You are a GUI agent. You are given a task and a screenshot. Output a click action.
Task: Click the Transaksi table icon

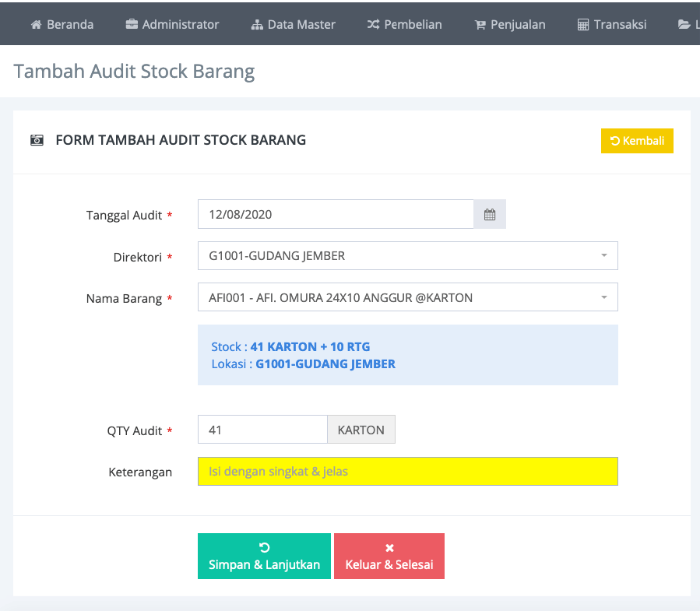(582, 23)
